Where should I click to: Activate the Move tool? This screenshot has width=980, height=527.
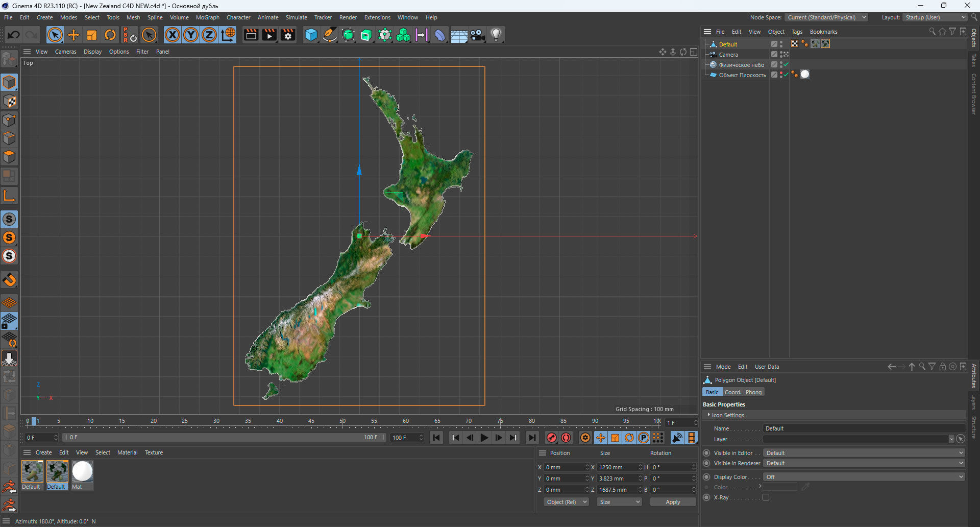(73, 35)
